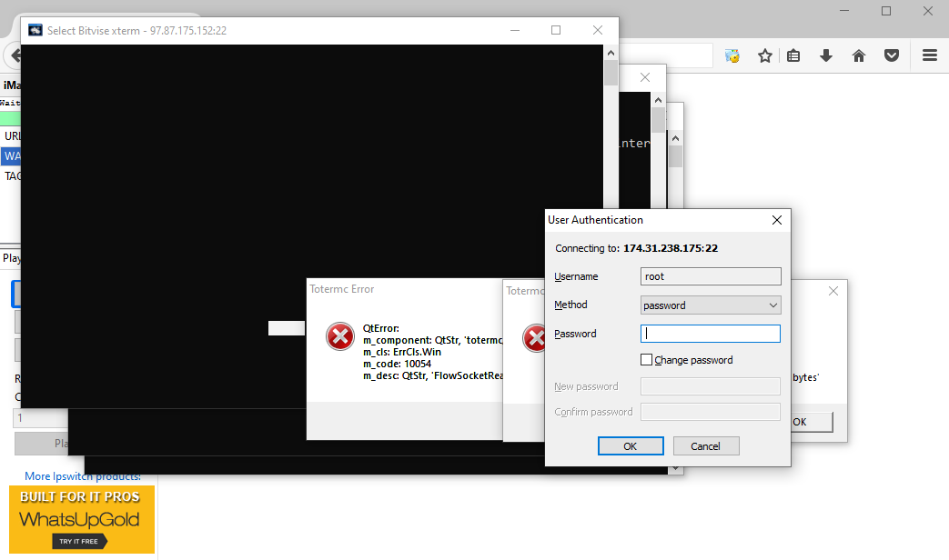
Task: Click TRY IT FREE on WhatsUpGold banner
Action: click(79, 541)
